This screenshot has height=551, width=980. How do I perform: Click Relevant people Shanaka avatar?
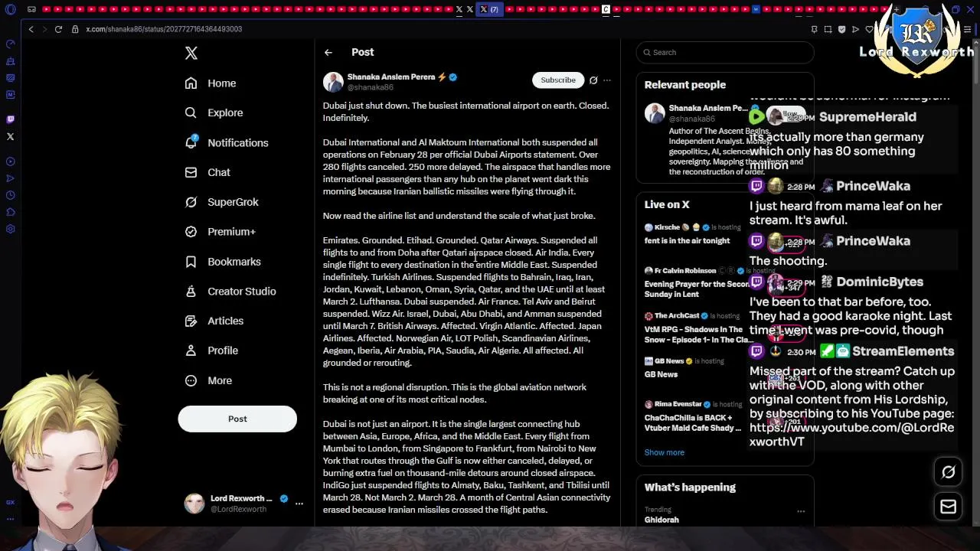(x=655, y=113)
